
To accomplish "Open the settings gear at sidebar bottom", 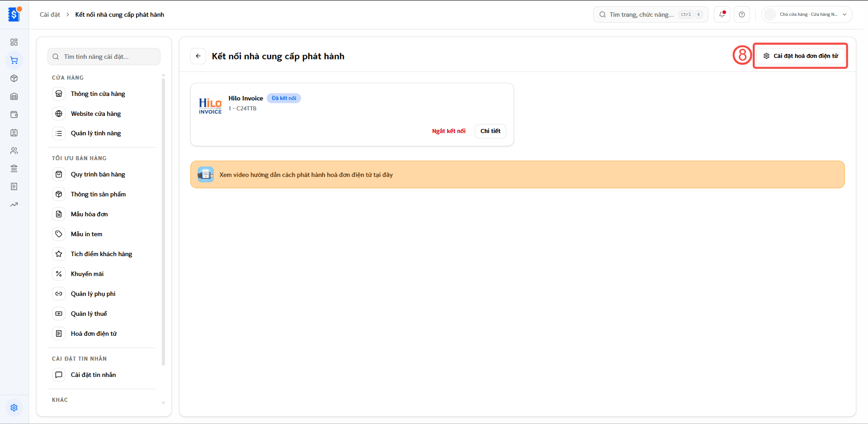I will tap(14, 408).
